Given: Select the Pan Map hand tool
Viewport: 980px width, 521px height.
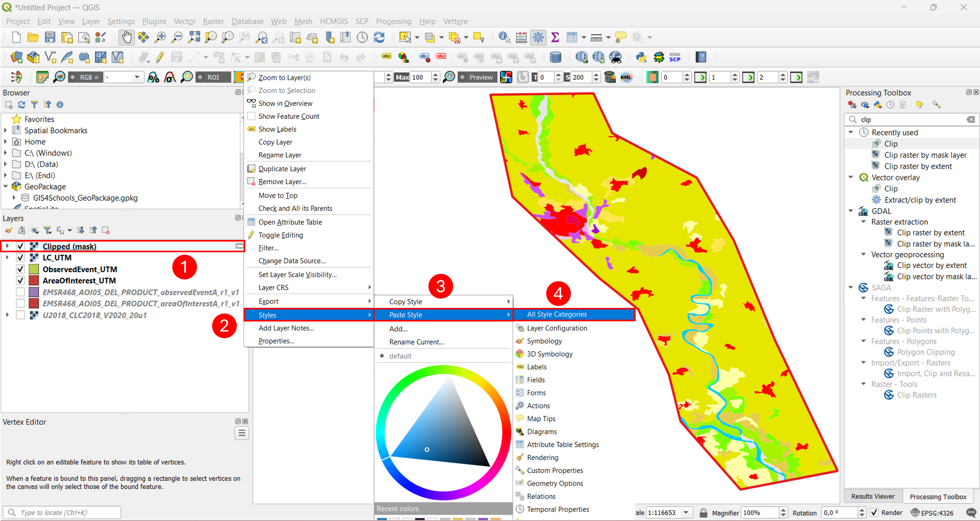Looking at the screenshot, I should point(126,37).
